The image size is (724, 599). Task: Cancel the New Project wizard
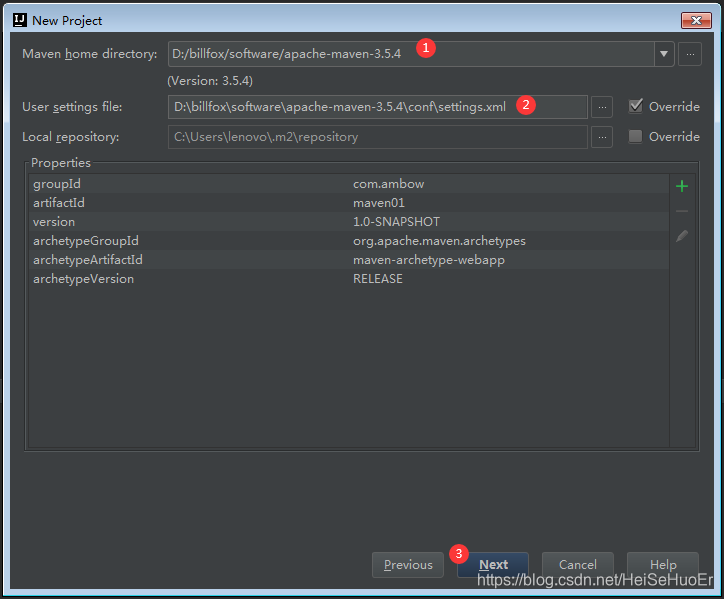click(578, 564)
